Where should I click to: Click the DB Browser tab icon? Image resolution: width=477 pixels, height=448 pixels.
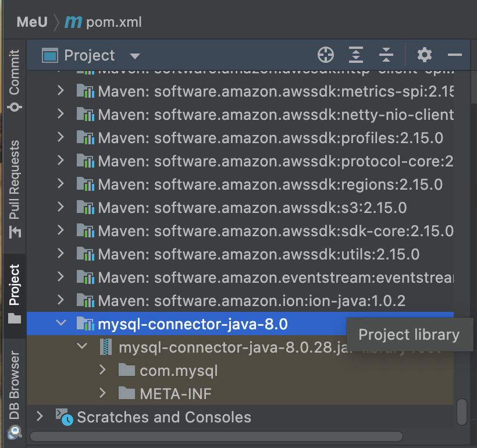pyautogui.click(x=15, y=432)
